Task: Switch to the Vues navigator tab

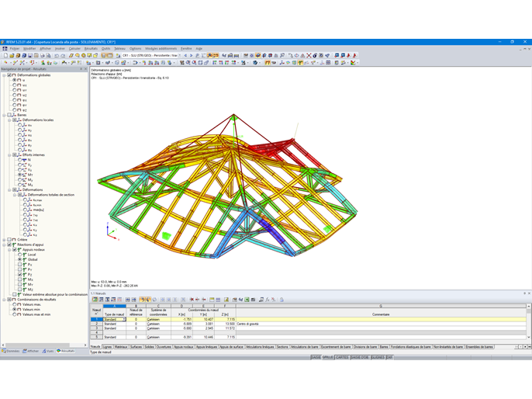Action: pos(48,351)
